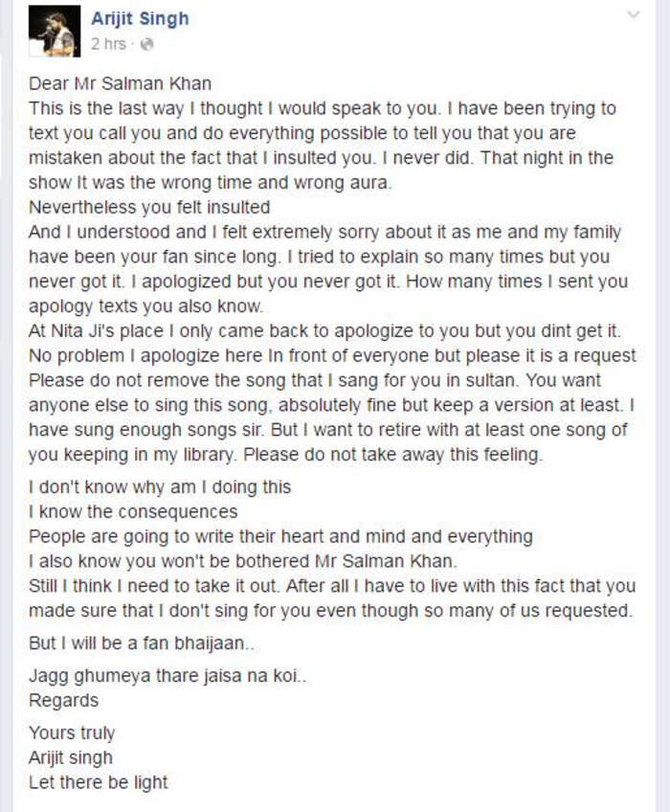The image size is (670, 812).
Task: Click the text 'apology texts you also know.'
Action: click(x=146, y=306)
